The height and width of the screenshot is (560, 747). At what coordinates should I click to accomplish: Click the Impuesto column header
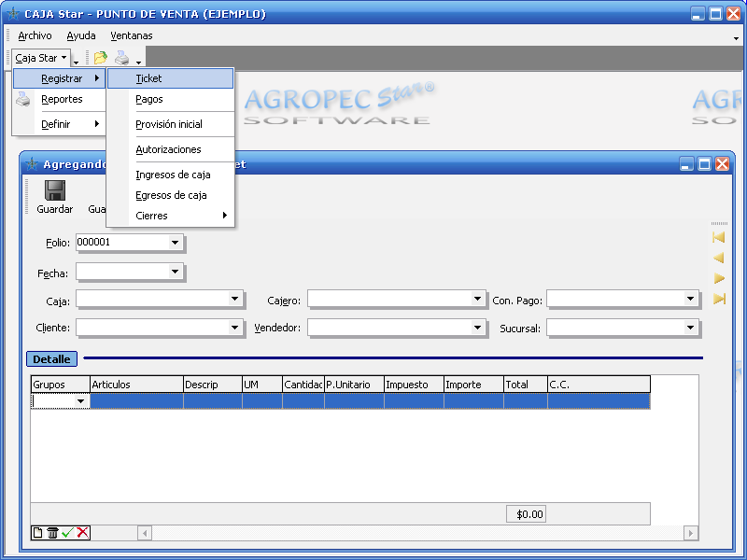[414, 385]
